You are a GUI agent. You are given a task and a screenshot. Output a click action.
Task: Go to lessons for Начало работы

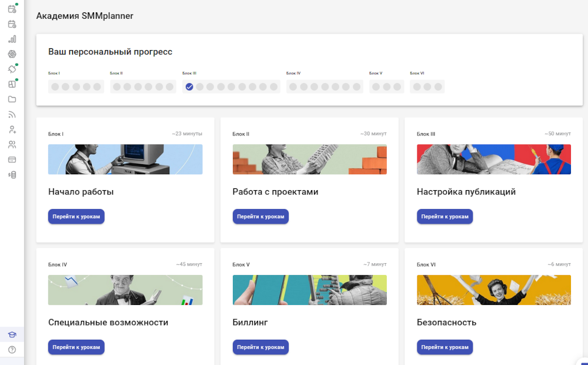[x=76, y=216]
